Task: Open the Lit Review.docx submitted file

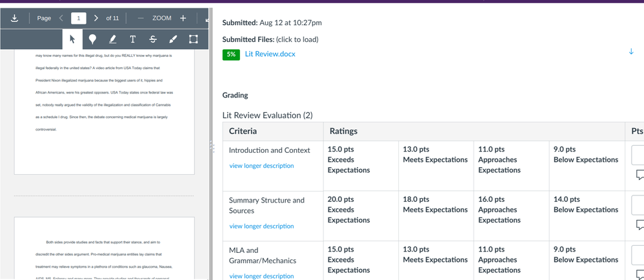Action: pos(270,54)
